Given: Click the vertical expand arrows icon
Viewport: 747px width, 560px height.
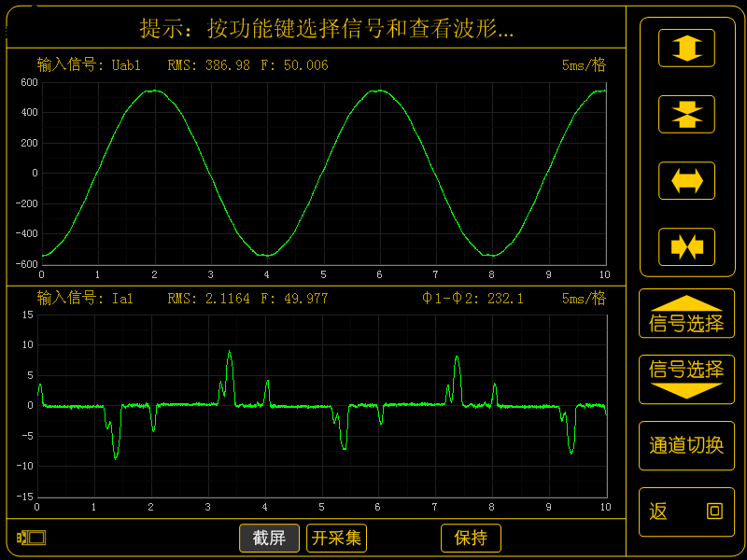Looking at the screenshot, I should click(686, 47).
